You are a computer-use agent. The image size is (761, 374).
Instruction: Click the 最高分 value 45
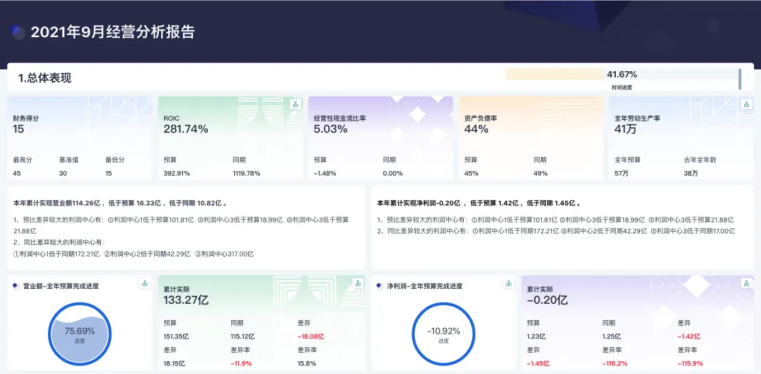[17, 173]
